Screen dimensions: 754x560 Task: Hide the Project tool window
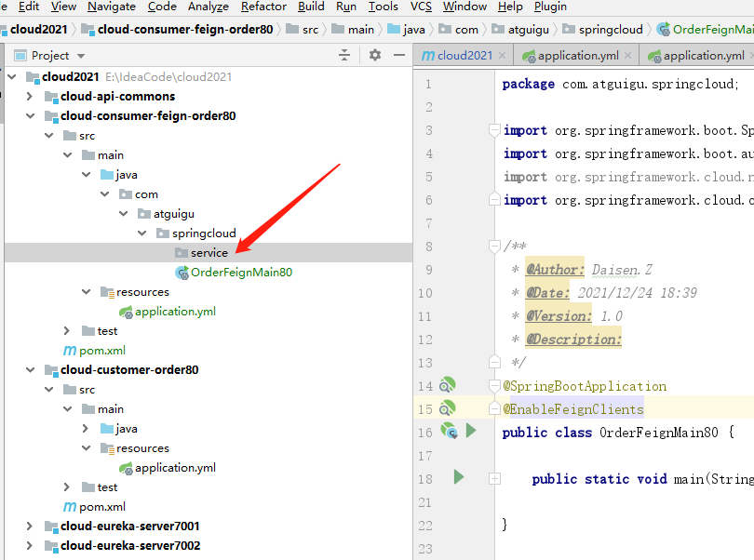tap(399, 55)
